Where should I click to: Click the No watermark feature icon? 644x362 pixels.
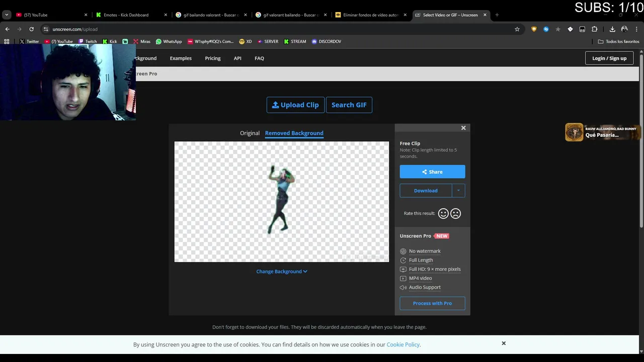(403, 251)
